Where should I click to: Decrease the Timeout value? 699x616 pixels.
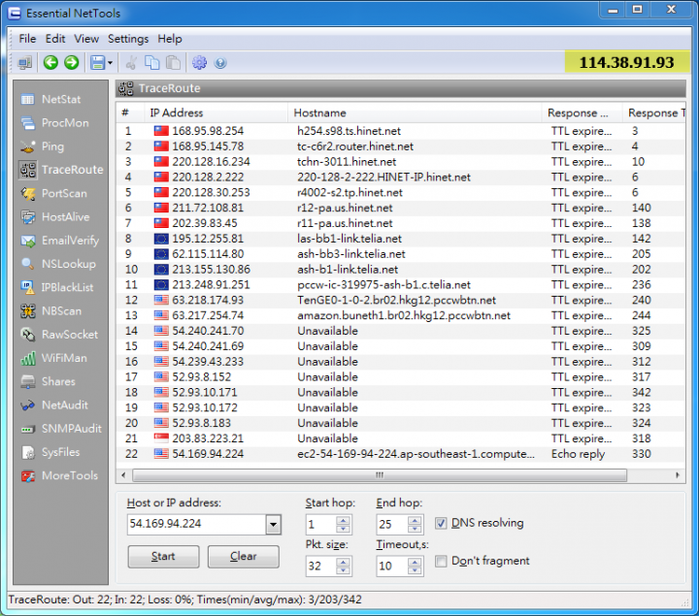point(415,570)
